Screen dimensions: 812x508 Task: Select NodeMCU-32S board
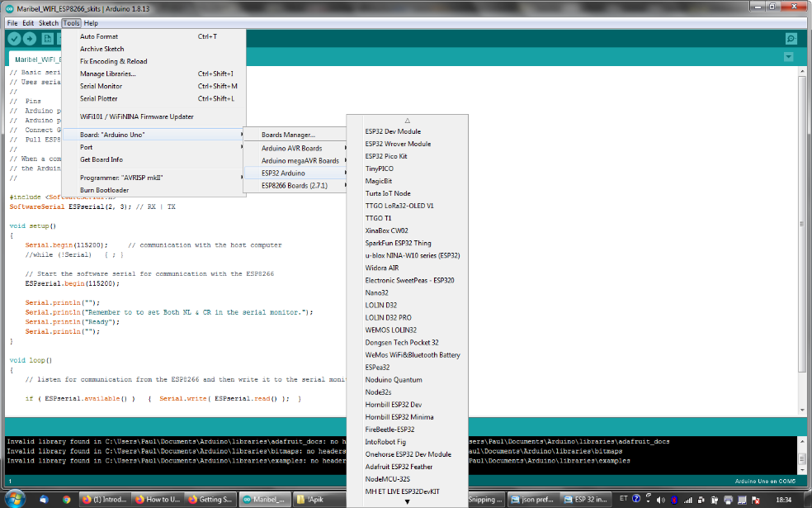pyautogui.click(x=388, y=479)
